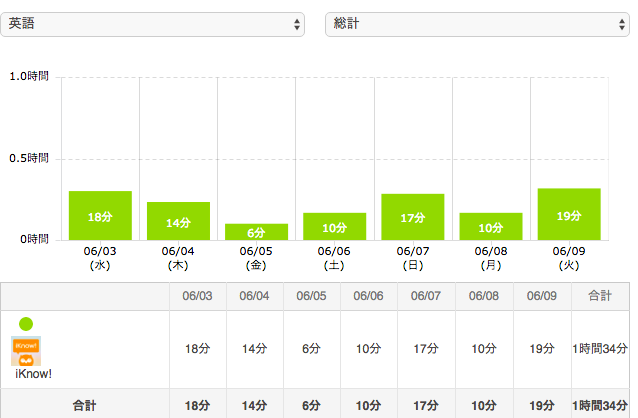Click the 19分 cell in iKnow! row

point(542,349)
